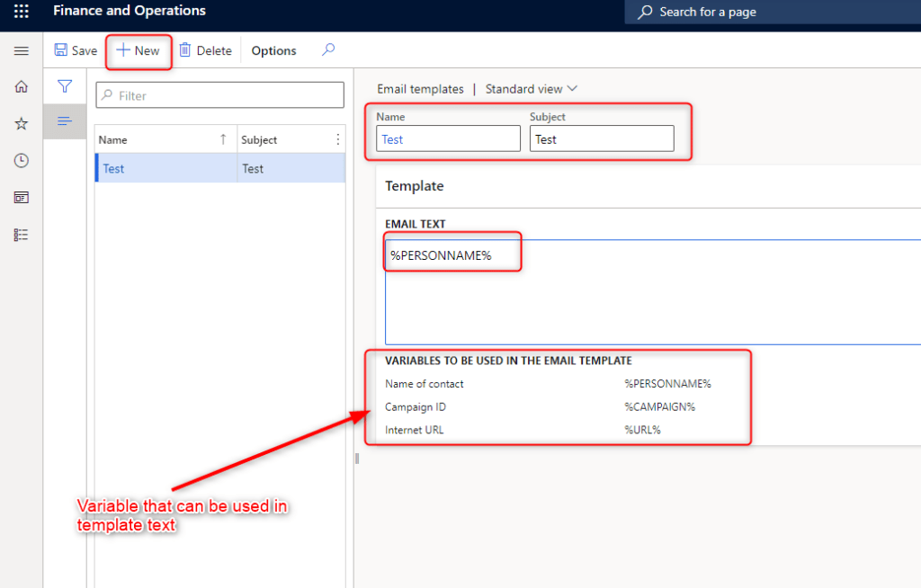Delete the selected template
921x588 pixels.
pos(205,50)
